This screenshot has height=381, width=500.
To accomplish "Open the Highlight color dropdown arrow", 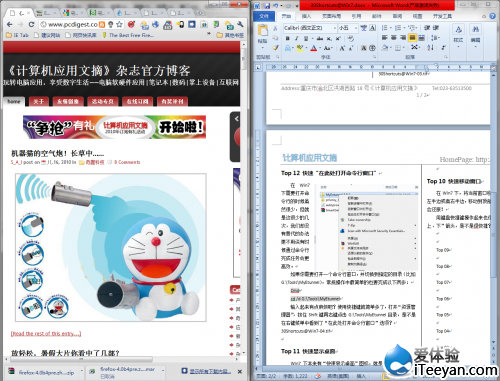I will point(306,48).
